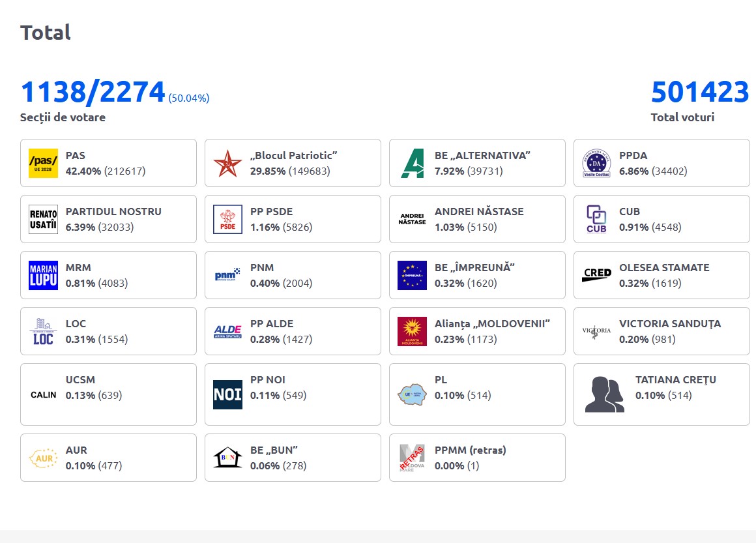Viewport: 756px width, 543px height.
Task: Click the 501423 total votes number
Action: coord(700,92)
